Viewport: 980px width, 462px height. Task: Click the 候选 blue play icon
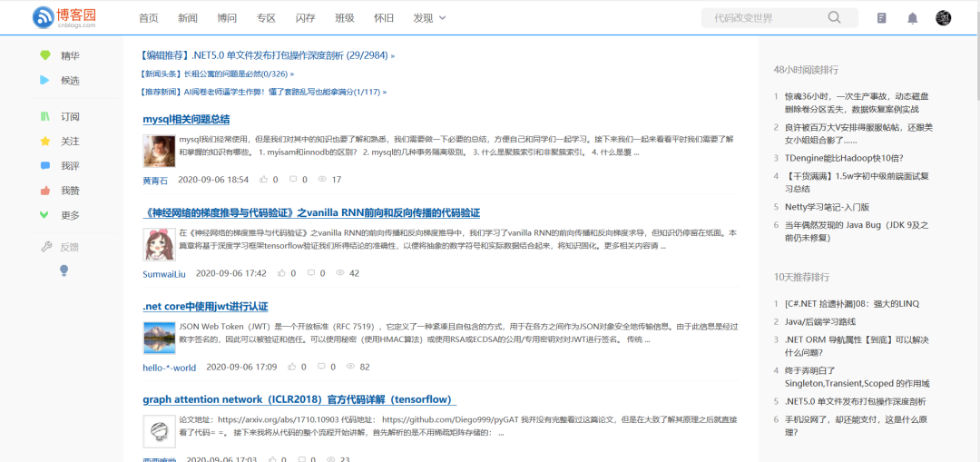[x=44, y=80]
